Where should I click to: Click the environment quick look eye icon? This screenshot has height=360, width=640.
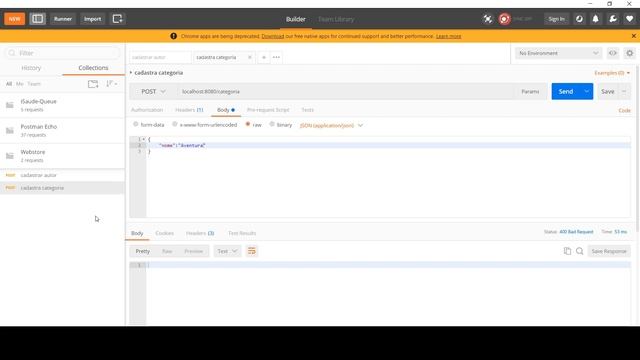[x=613, y=53]
